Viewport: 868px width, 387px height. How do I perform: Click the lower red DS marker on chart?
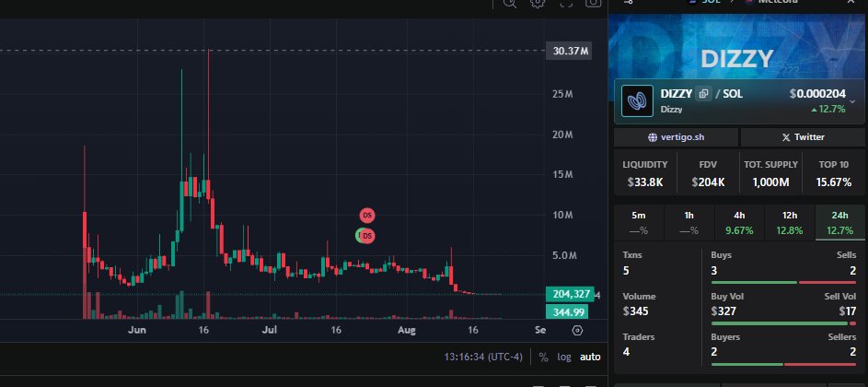[x=367, y=236]
